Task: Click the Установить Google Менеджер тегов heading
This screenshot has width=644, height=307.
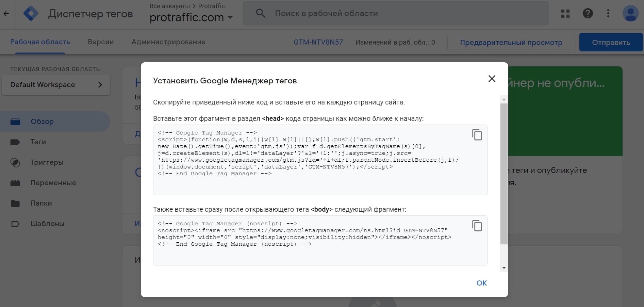Action: tap(225, 81)
